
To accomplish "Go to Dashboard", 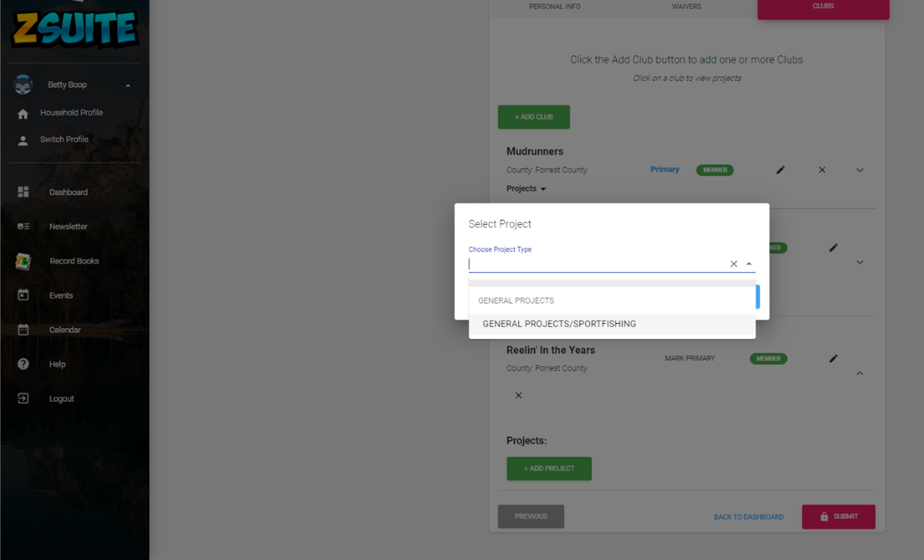I will (x=68, y=192).
